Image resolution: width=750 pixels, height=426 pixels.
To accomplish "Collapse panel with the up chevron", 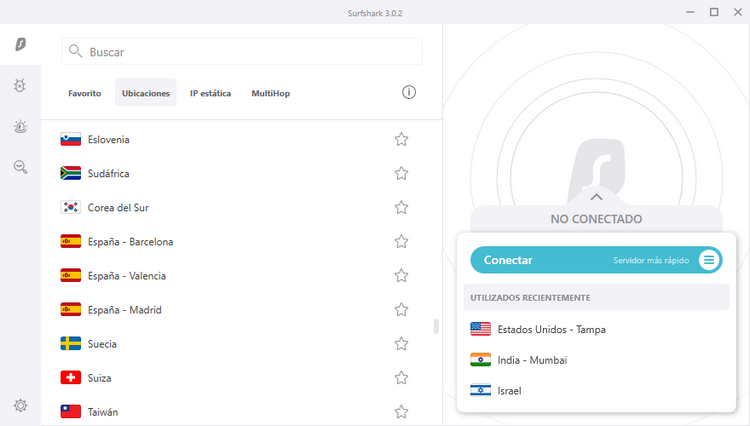I will point(596,197).
